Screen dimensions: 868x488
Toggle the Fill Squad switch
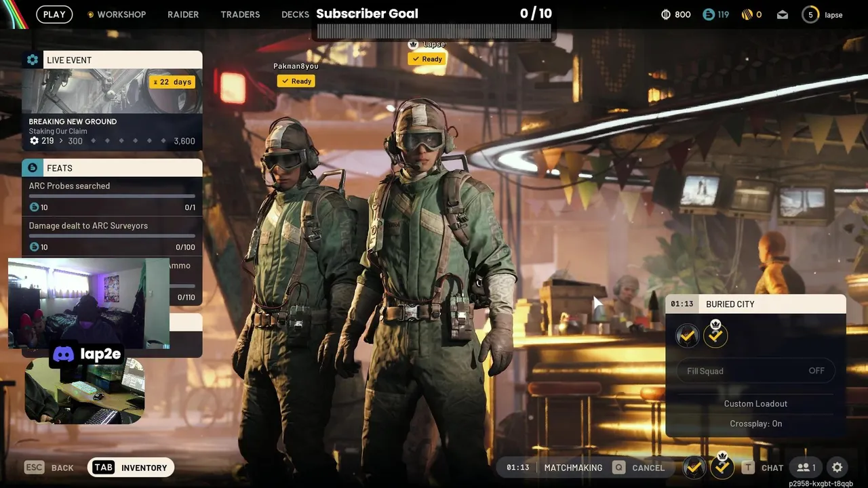pos(755,371)
